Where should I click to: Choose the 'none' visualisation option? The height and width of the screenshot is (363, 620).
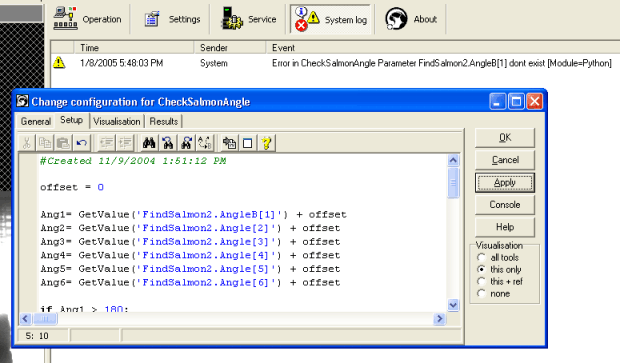[x=481, y=293]
